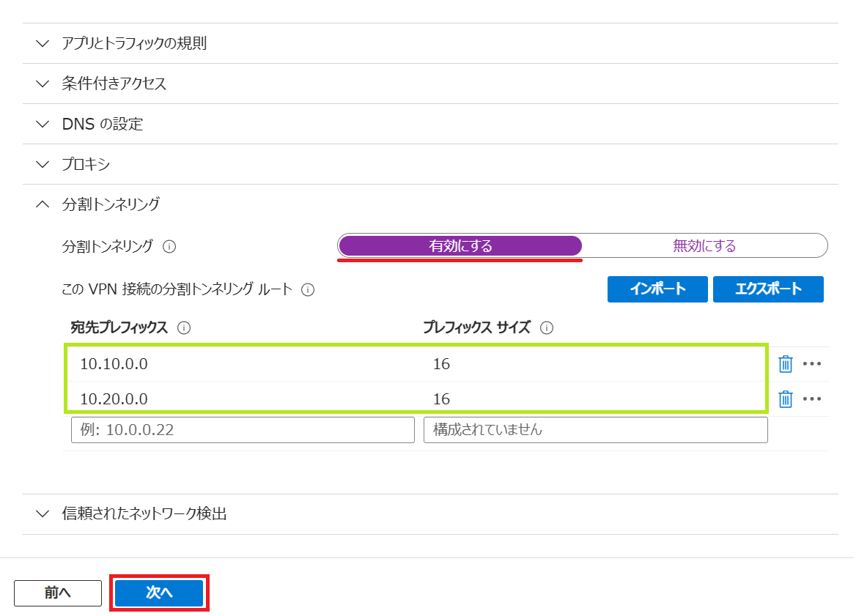Click the プレフィックス サイズ column header
The image size is (856, 616).
476,328
